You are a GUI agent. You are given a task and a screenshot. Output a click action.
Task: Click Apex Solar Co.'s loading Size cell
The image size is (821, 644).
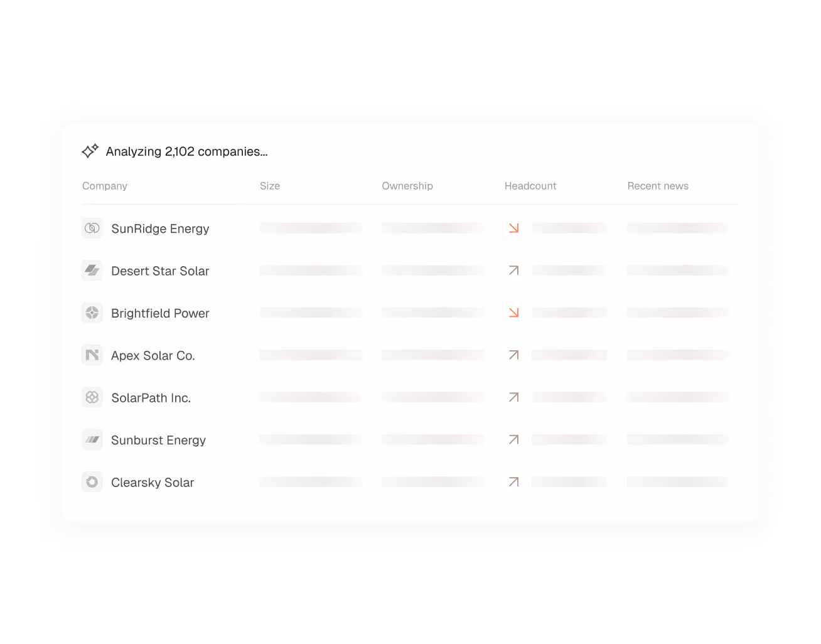point(311,355)
